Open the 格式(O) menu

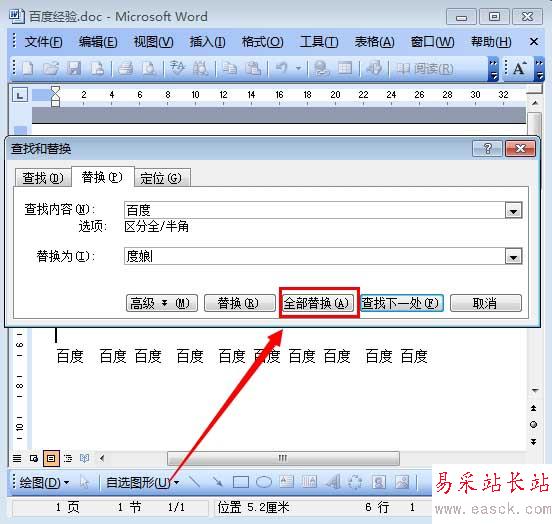[x=262, y=42]
